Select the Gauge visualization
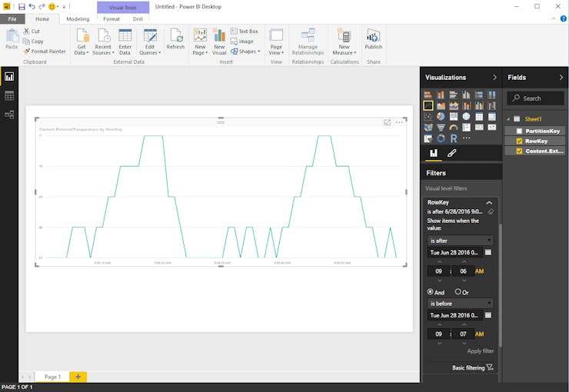Screen dimensions: 569x392 (454, 128)
